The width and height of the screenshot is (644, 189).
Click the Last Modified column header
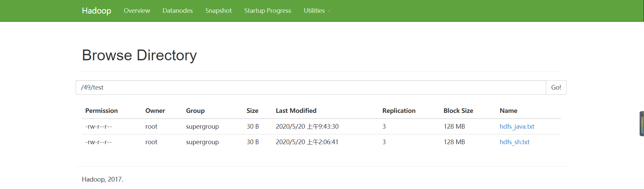click(x=296, y=111)
